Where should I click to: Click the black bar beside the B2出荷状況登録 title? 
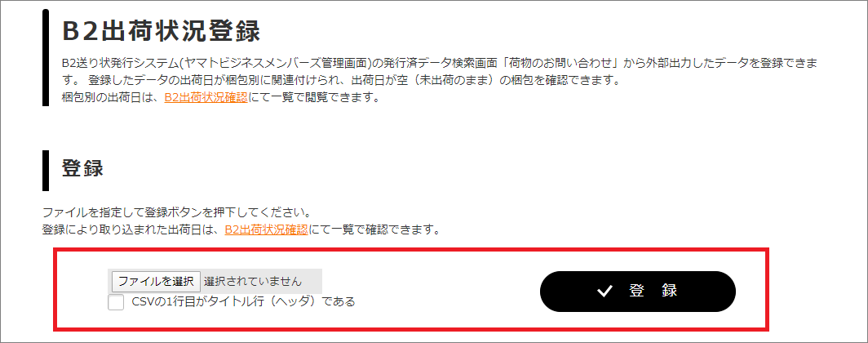point(46,58)
